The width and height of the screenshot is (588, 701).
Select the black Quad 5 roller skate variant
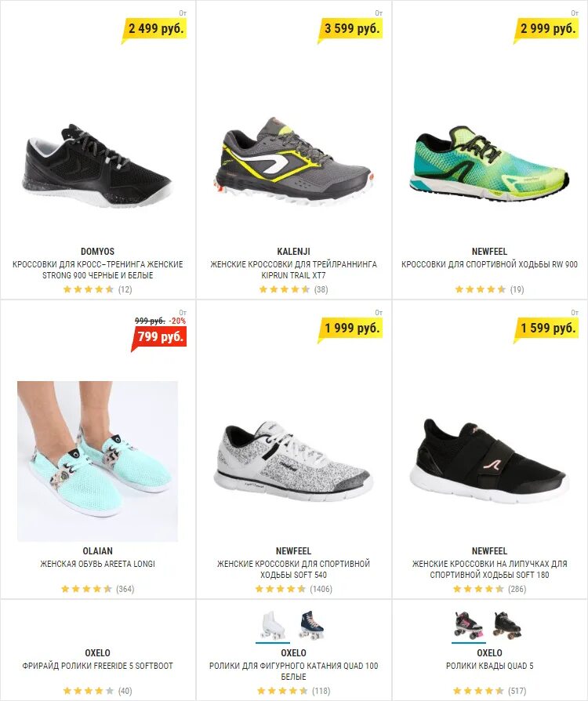point(507,625)
